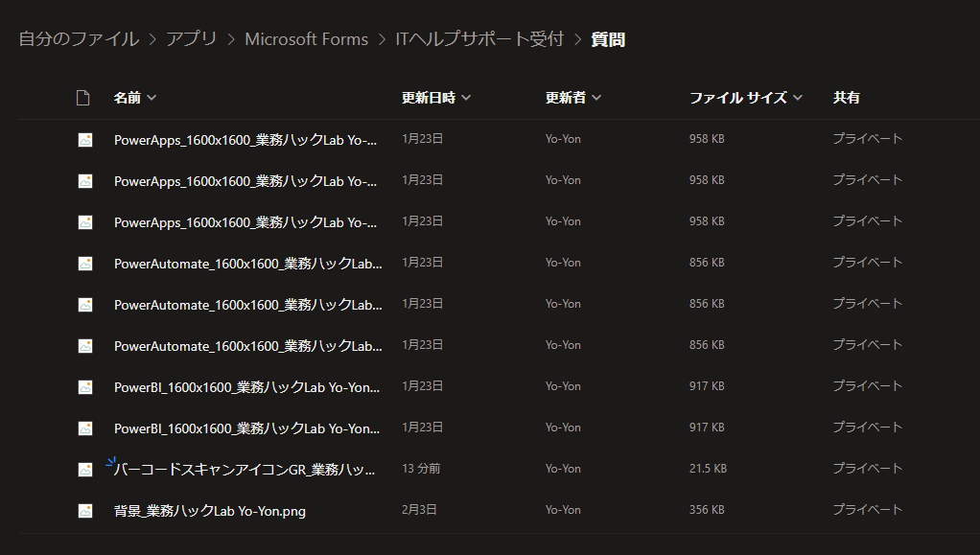This screenshot has height=555, width=980.
Task: Click the image icon beside 背景_業務ハックLab Yo-Yon.png
Action: pyautogui.click(x=84, y=509)
